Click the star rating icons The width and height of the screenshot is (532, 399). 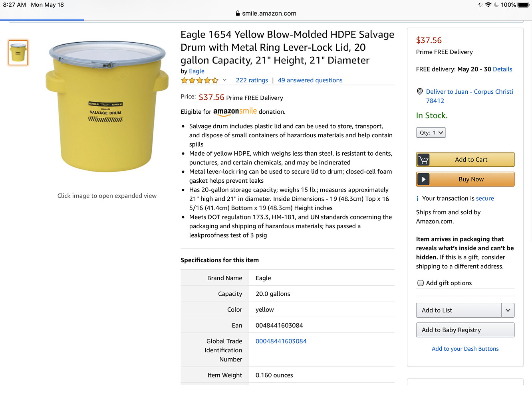tap(200, 80)
